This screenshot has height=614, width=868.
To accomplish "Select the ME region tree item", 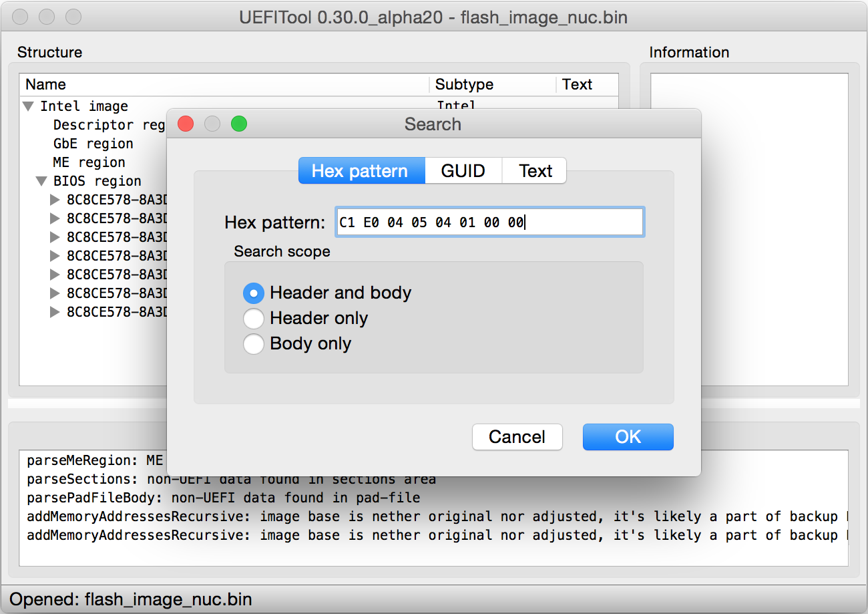I will [x=89, y=162].
